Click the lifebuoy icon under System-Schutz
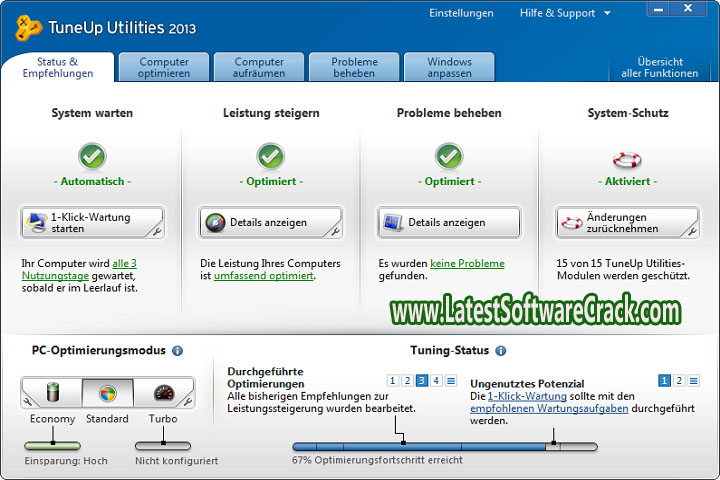 click(627, 159)
